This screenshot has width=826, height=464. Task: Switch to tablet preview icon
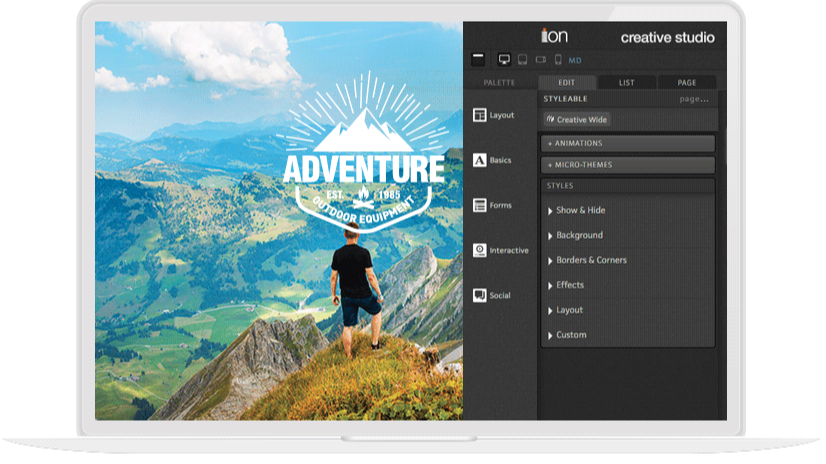(522, 60)
